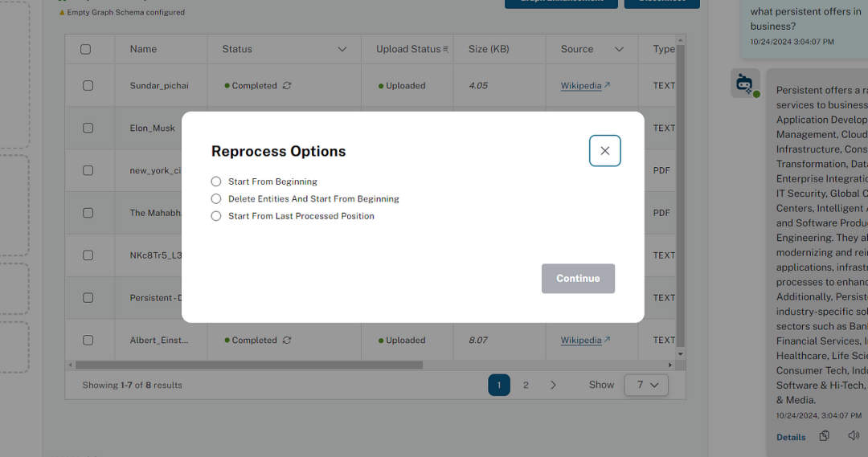Click the speaker text-to-speech icon
The width and height of the screenshot is (868, 457).
(854, 436)
